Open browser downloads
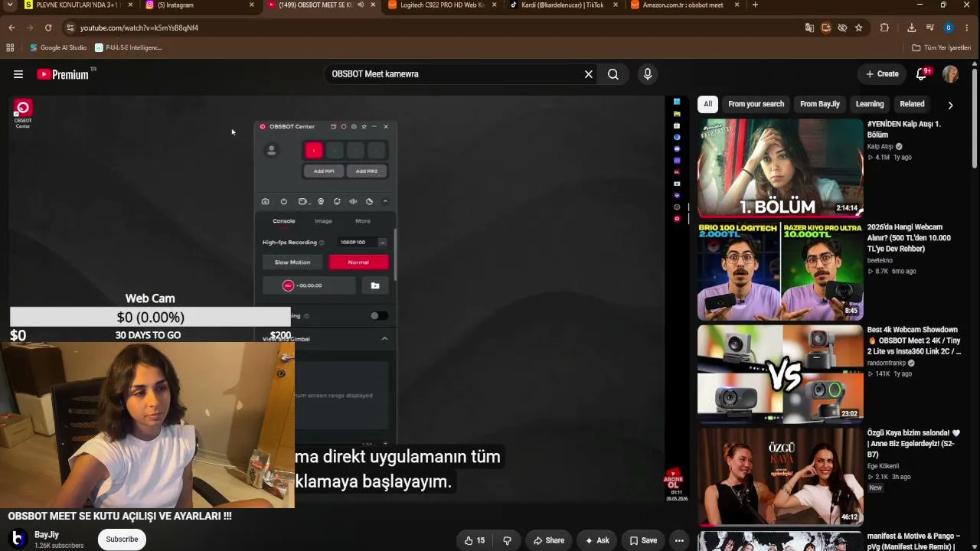The width and height of the screenshot is (980, 551). [911, 28]
